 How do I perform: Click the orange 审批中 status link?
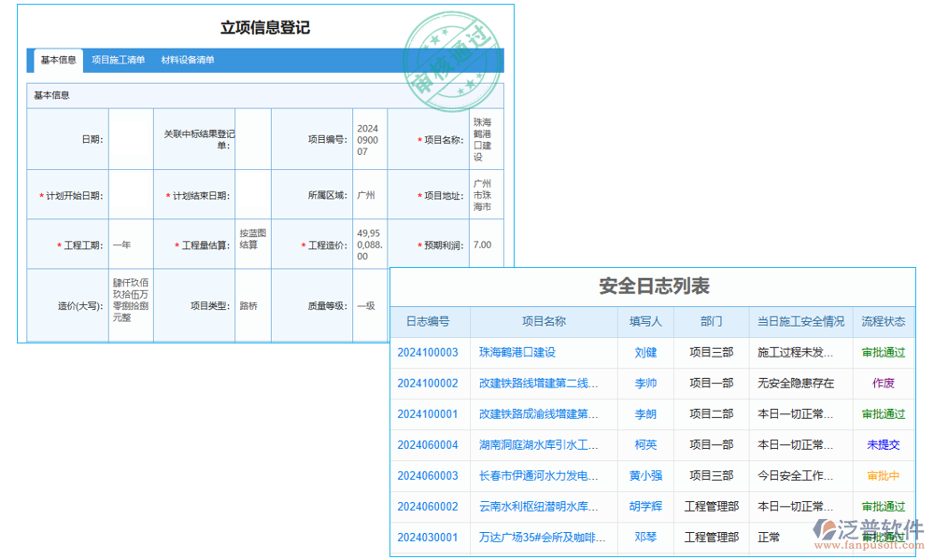pos(884,475)
